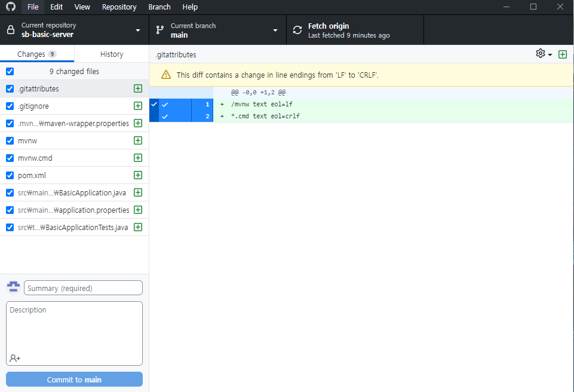574x392 pixels.
Task: Open the Current branch dropdown
Action: pos(218,30)
